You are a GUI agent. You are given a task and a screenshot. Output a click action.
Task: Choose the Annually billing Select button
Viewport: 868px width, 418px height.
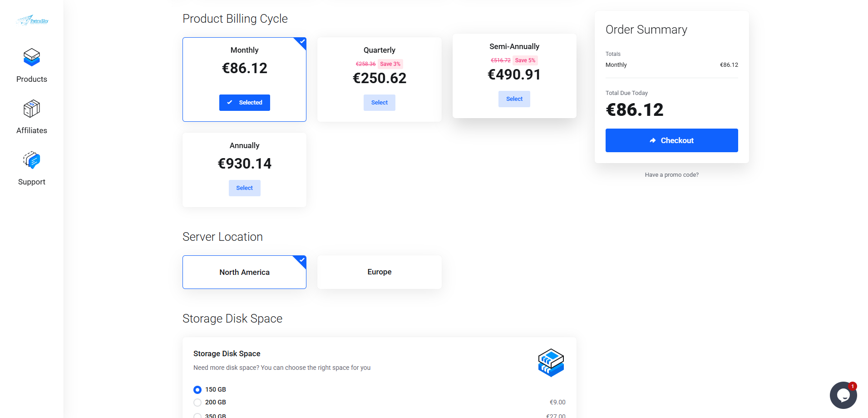[x=245, y=188]
